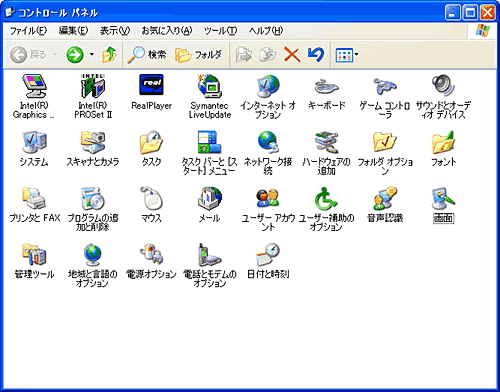Click the Move To toolbar icon
500x392 pixels.
pos(243,55)
